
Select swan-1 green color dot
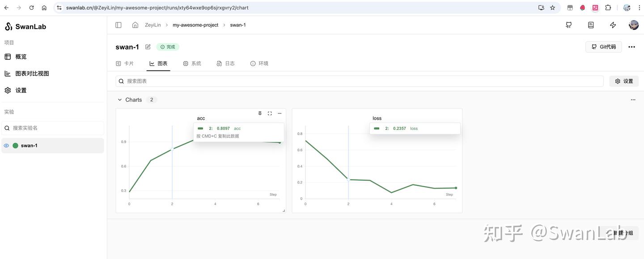pos(16,146)
